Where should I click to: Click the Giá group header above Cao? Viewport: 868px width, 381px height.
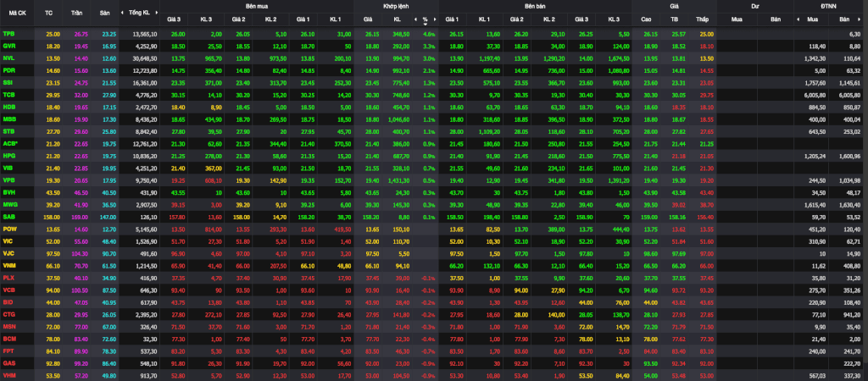[674, 5]
